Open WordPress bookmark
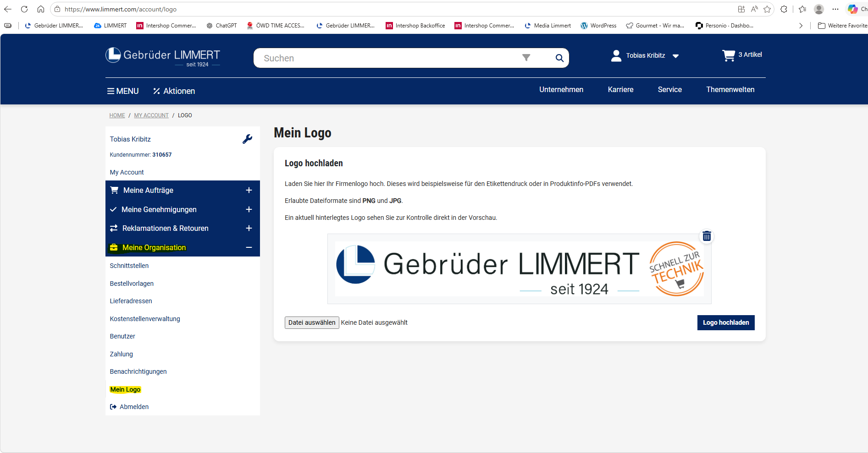Screen dimensions: 868x453 (x=598, y=26)
